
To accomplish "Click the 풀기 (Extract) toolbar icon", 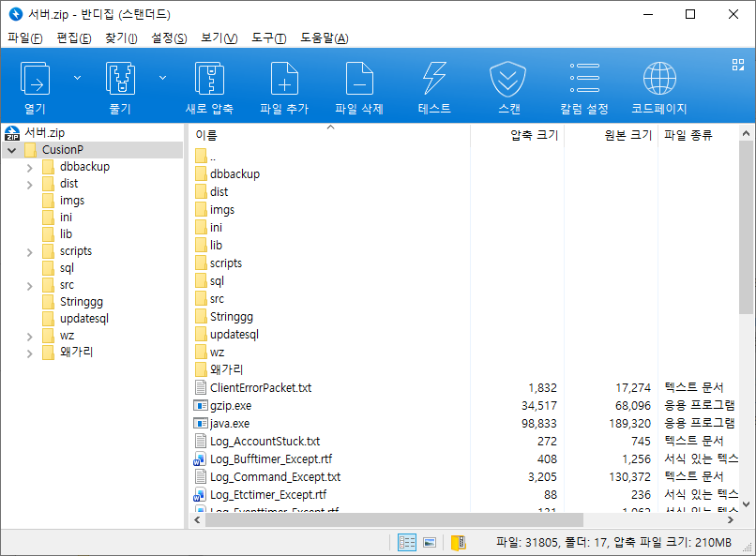I will (x=120, y=78).
